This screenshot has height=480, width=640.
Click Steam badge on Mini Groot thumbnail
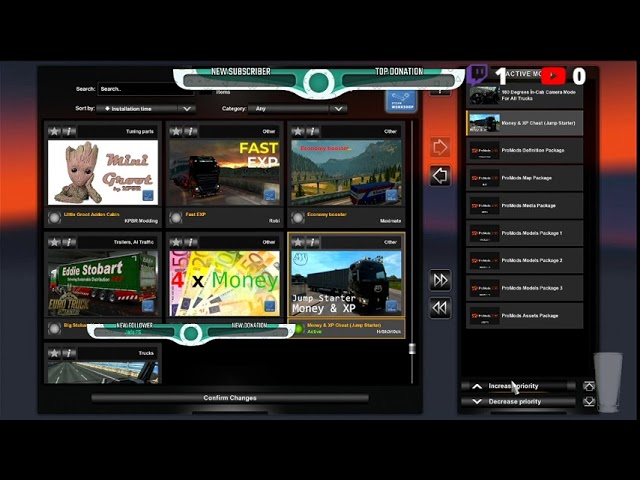click(148, 196)
